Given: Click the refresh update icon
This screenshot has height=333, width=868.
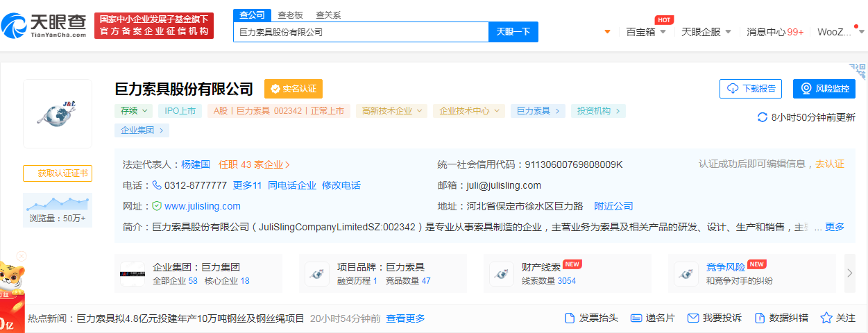Looking at the screenshot, I should point(763,117).
